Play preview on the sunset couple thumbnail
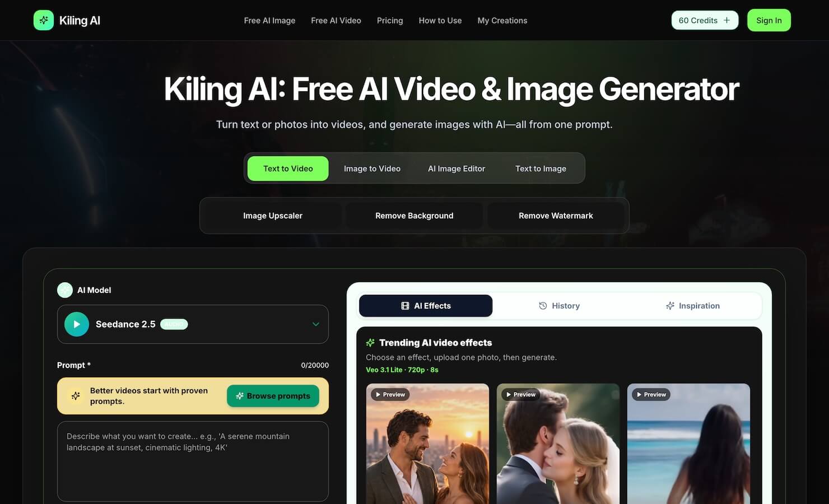 point(390,395)
